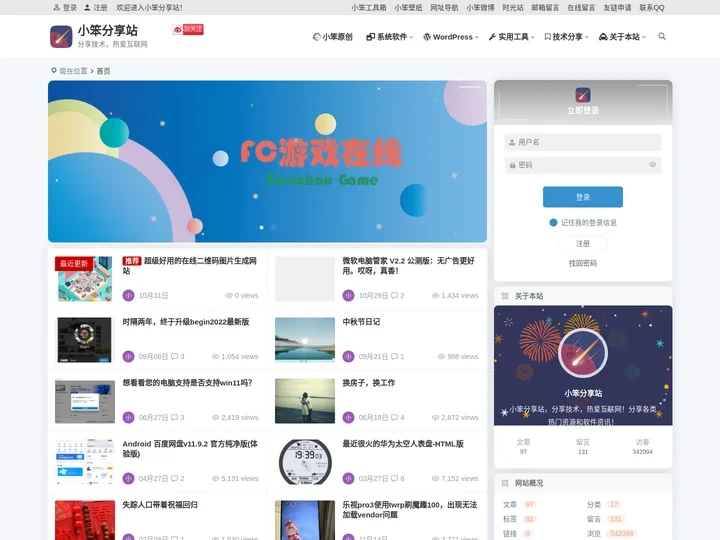Toggle 记住我的登录信息 remember checkbox
Screen dimensions: 720x540
click(553, 223)
